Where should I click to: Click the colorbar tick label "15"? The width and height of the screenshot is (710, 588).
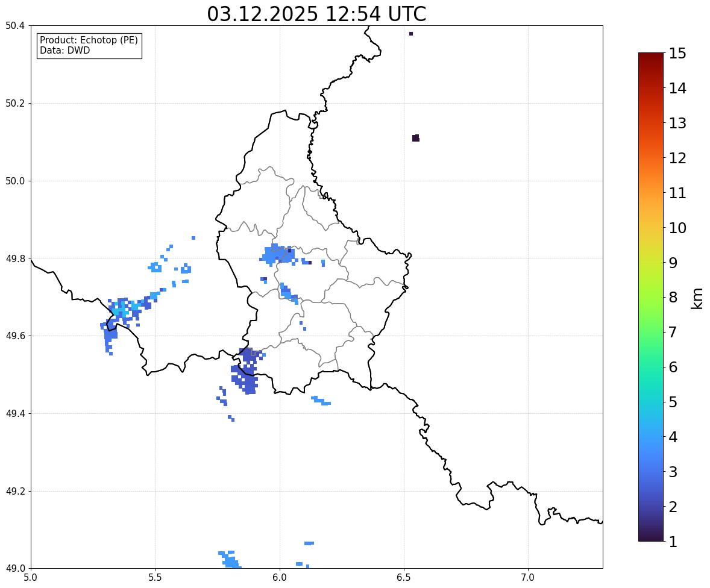[677, 54]
